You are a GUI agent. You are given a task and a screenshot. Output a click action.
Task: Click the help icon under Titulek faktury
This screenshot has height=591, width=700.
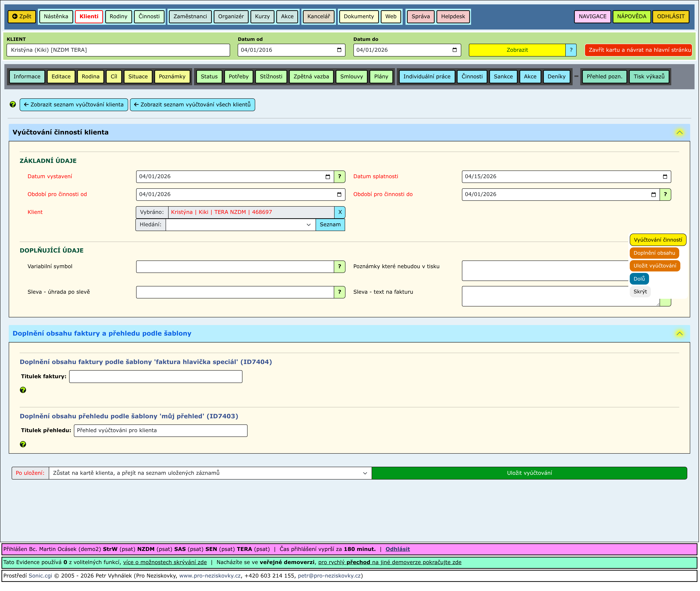pyautogui.click(x=23, y=390)
